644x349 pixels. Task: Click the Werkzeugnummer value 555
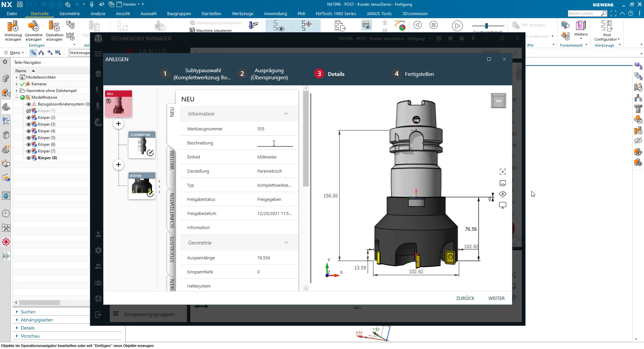click(x=261, y=129)
